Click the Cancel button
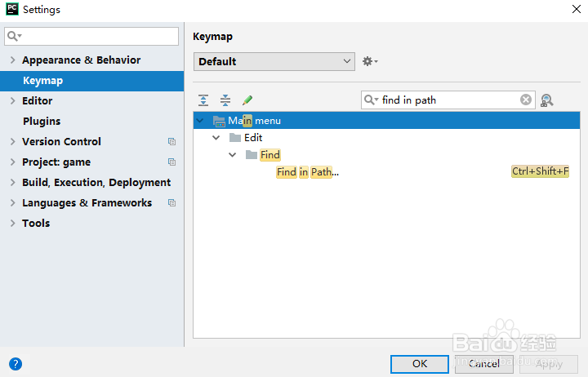This screenshot has width=588, height=377. click(484, 364)
